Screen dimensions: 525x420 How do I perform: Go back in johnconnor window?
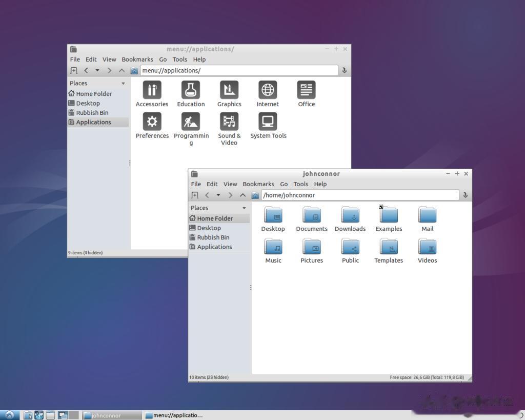(x=207, y=195)
